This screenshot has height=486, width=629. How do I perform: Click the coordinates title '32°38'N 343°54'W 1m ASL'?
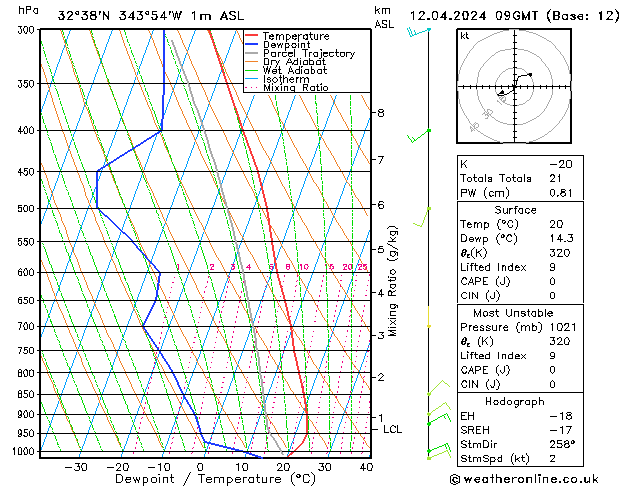pos(151,16)
